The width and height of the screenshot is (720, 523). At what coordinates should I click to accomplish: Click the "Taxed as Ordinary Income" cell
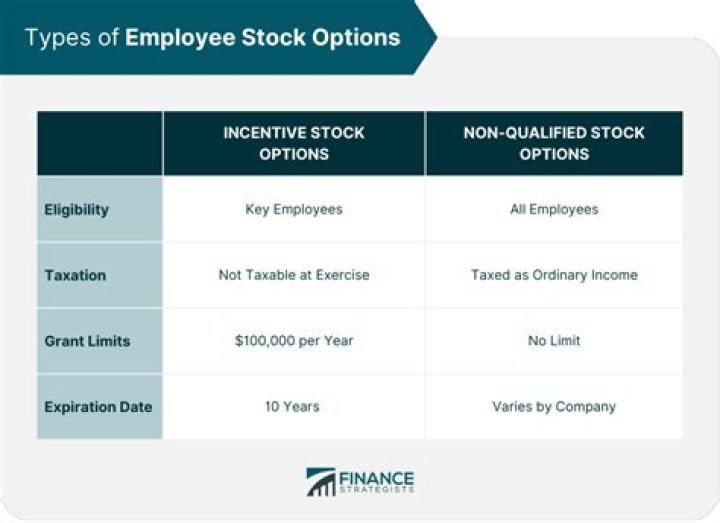553,275
